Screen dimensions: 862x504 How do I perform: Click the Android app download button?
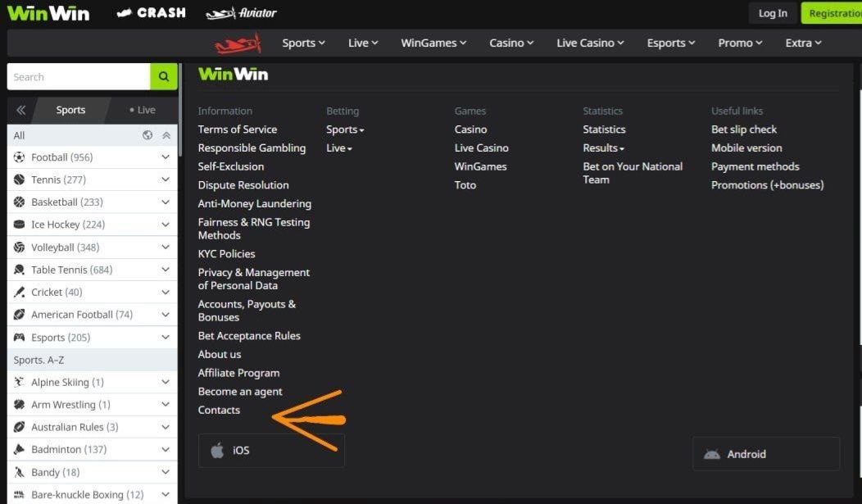766,454
